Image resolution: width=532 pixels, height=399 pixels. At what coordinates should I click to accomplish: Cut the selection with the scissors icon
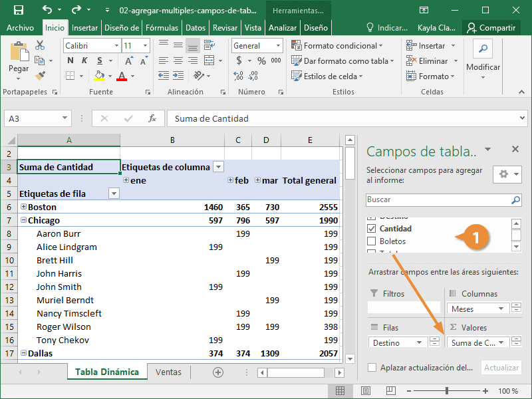tap(40, 45)
